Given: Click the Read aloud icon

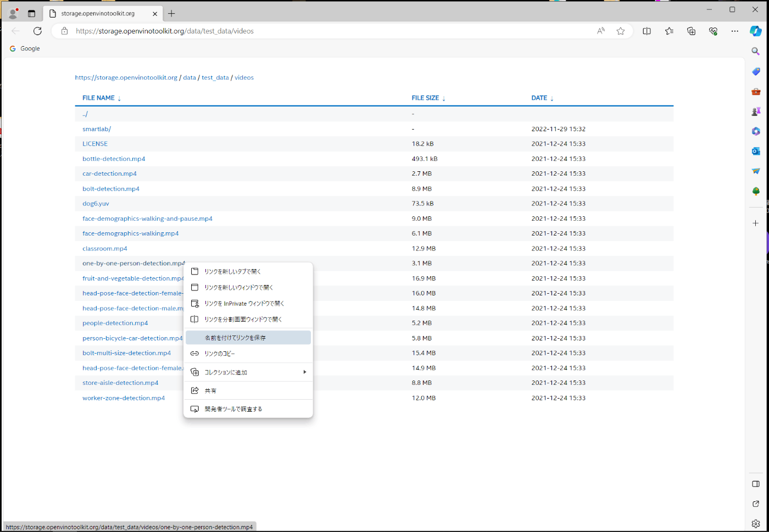Looking at the screenshot, I should 601,31.
